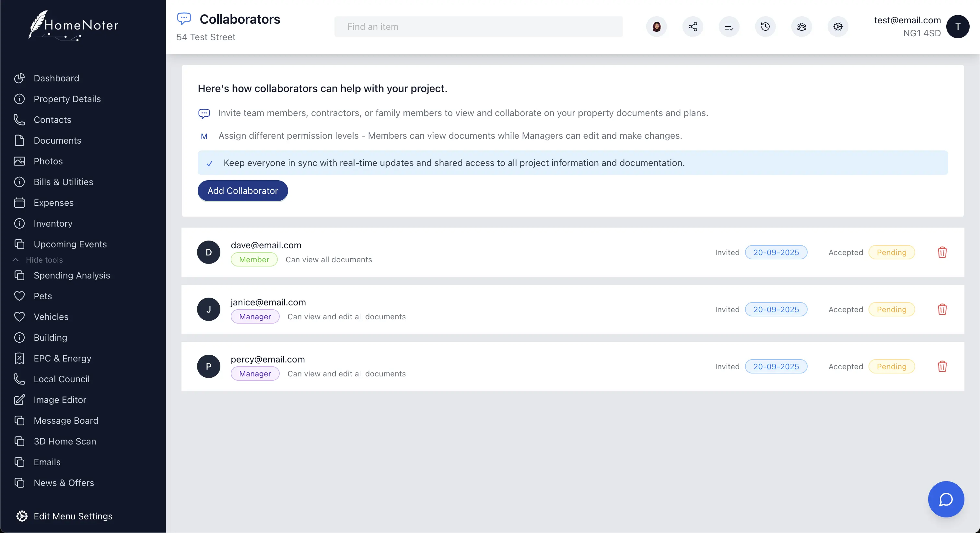
Task: Open the settings gear icon in header
Action: coord(838,27)
